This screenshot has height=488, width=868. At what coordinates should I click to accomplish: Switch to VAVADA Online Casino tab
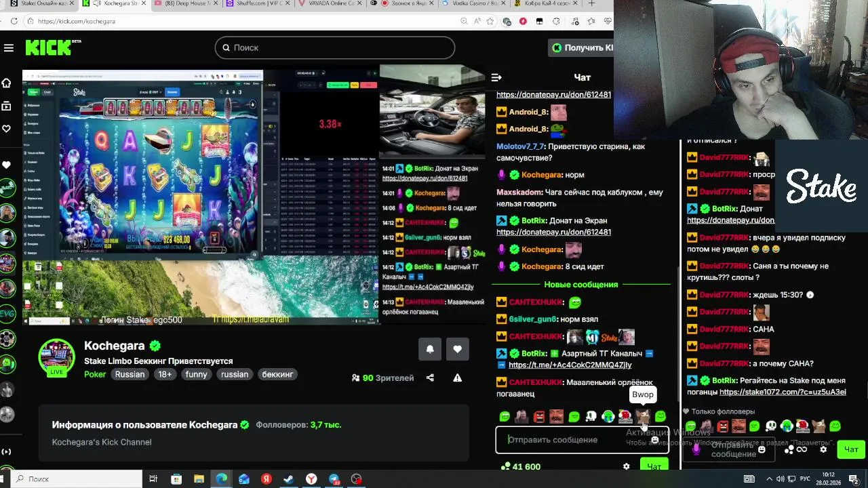click(x=331, y=3)
